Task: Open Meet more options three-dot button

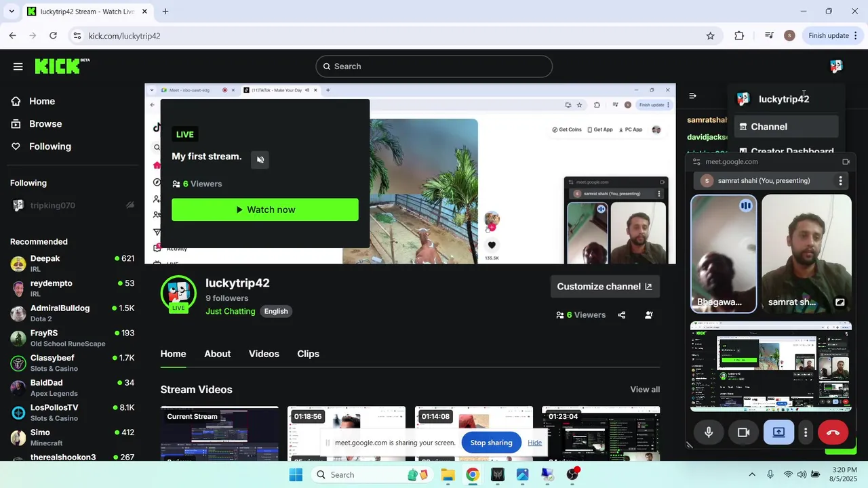Action: 806,432
